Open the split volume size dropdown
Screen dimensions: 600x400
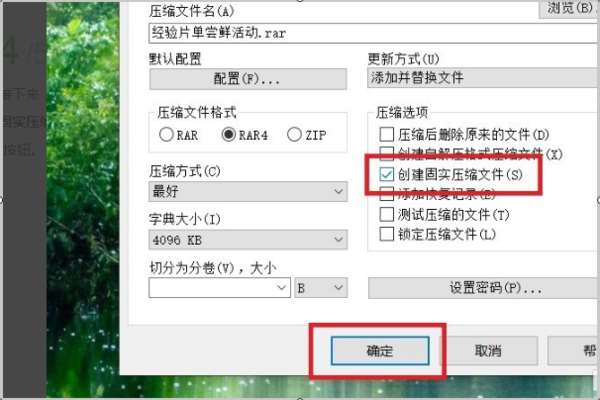[x=220, y=287]
